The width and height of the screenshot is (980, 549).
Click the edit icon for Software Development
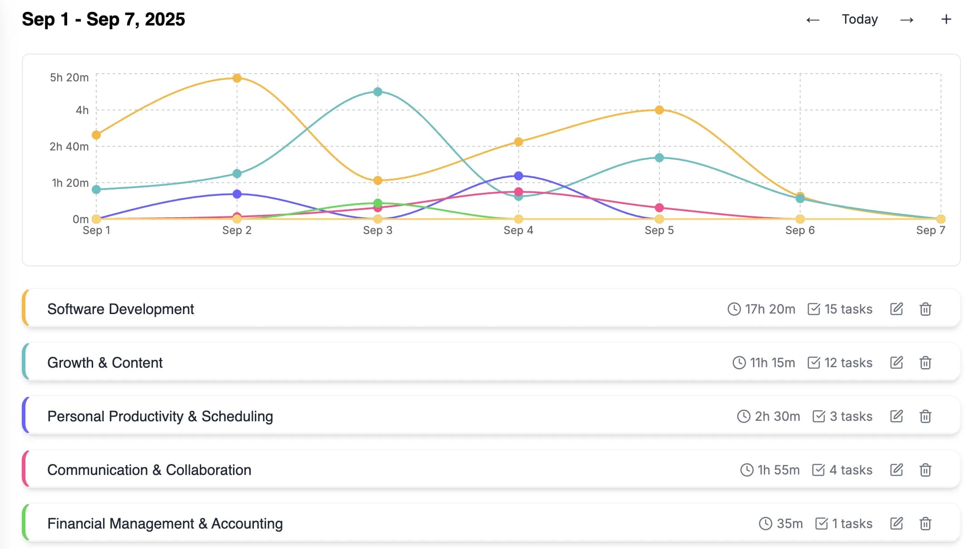coord(896,309)
